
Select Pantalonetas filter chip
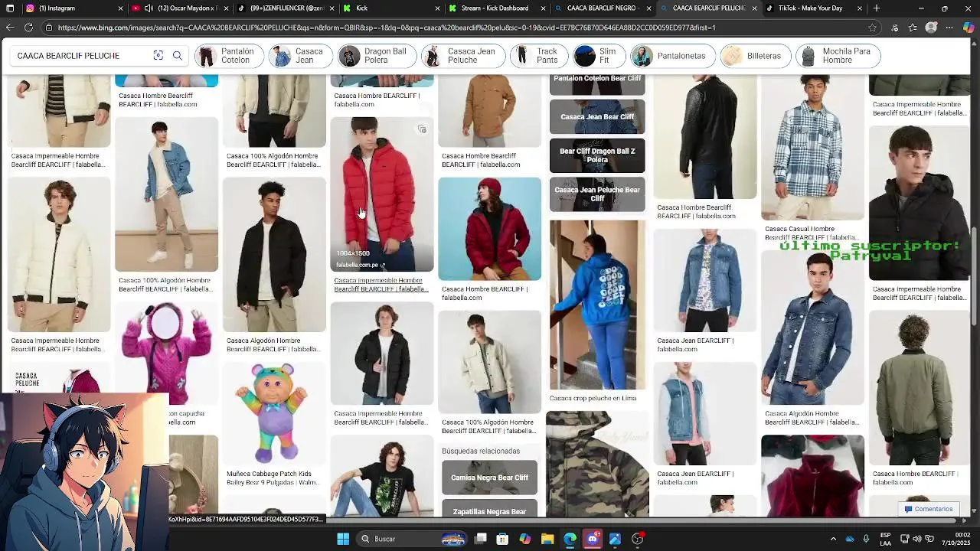click(671, 56)
